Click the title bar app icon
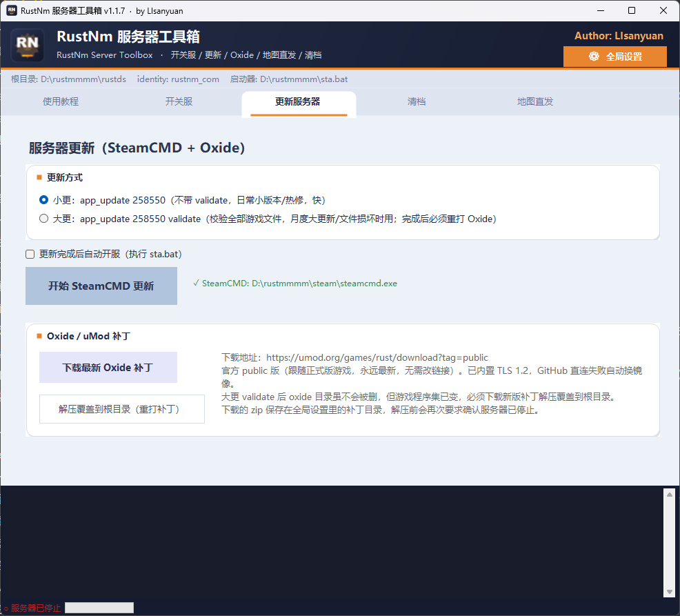 12,10
